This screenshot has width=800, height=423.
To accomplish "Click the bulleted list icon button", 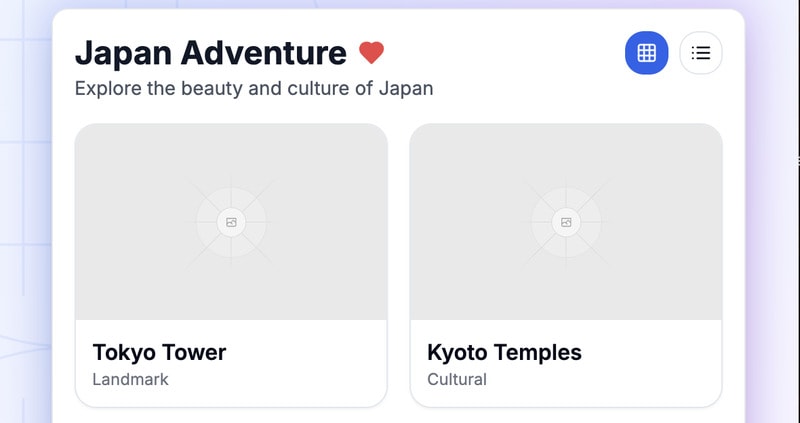I will pos(701,53).
